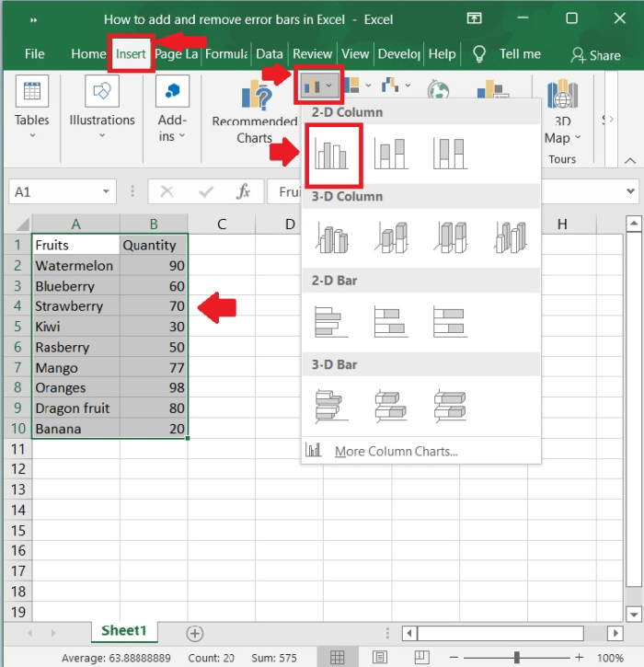Viewport: 644px width, 667px height.
Task: Click More Column Charts link
Action: 396,451
